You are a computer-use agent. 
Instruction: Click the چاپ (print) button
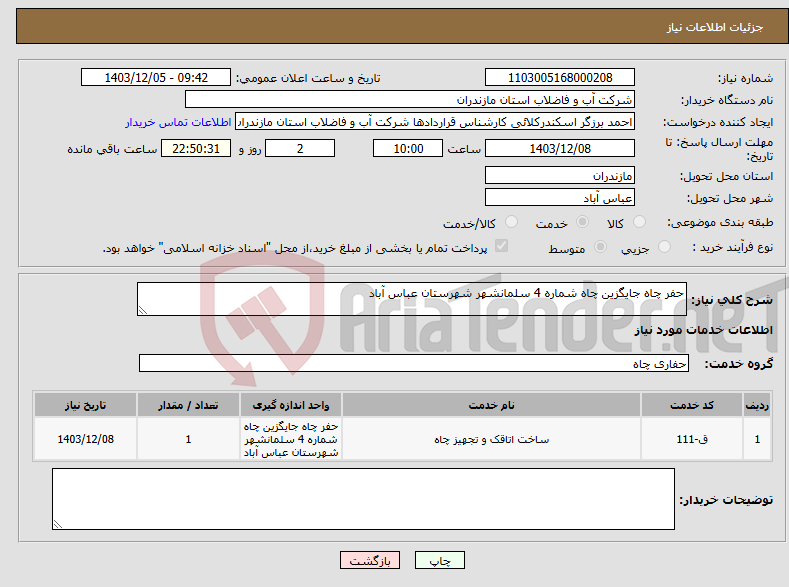pos(439,560)
